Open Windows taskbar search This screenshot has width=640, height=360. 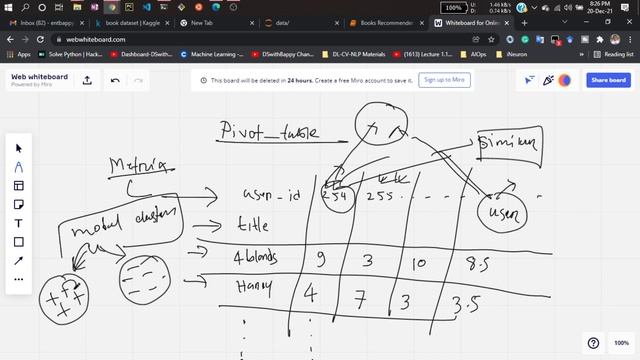point(25,7)
